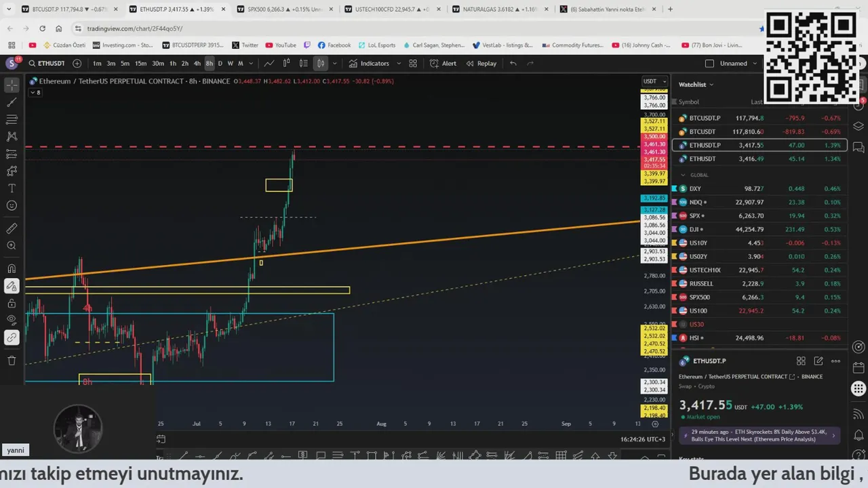The width and height of the screenshot is (868, 488).
Task: Expand the timeframe intervals dropdown
Action: point(251,63)
